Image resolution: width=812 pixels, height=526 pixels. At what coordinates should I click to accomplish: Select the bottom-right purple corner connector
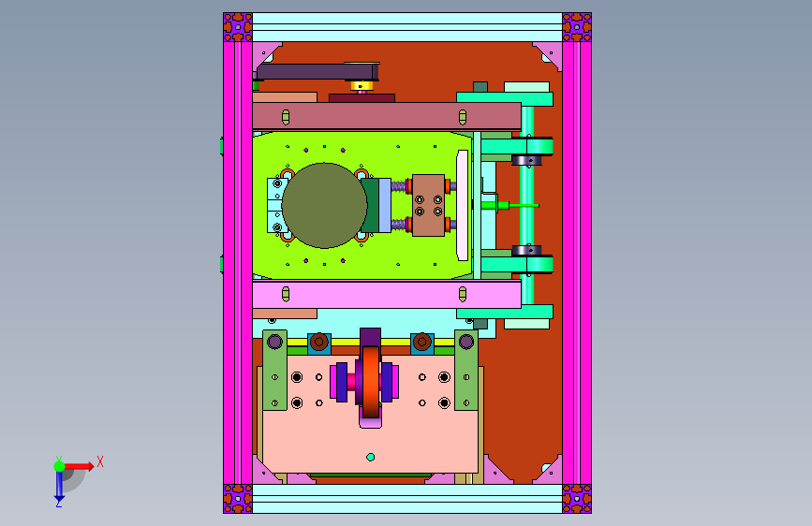(577, 499)
